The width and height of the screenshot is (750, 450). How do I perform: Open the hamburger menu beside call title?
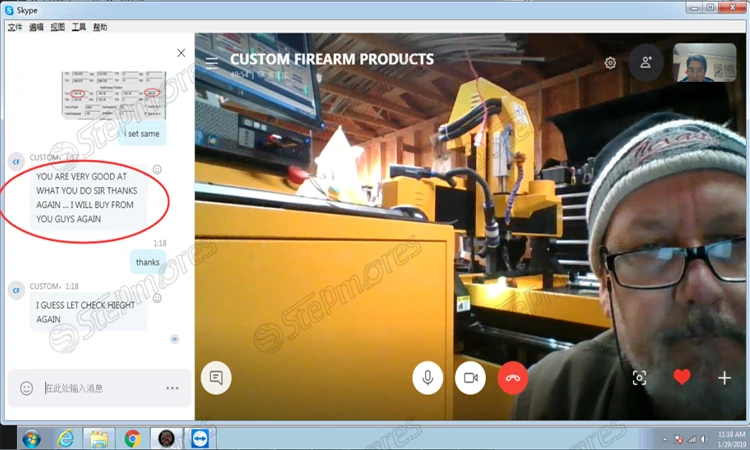[x=212, y=62]
